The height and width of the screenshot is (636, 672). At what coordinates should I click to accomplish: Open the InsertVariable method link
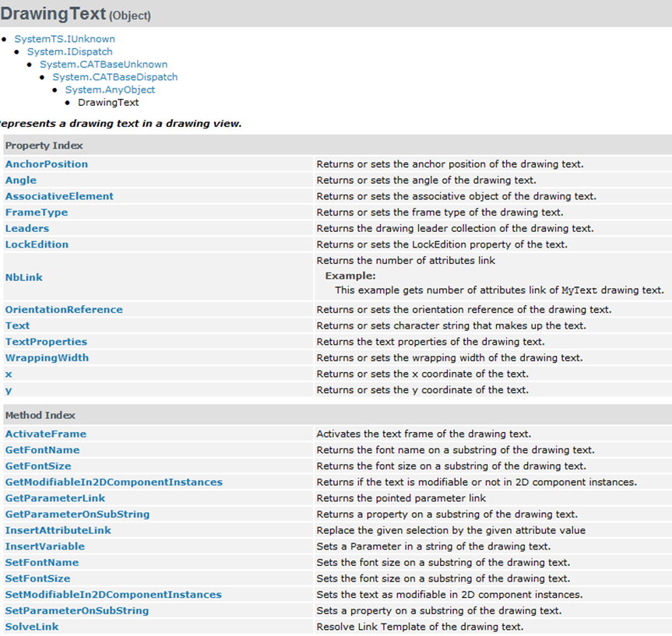(45, 546)
